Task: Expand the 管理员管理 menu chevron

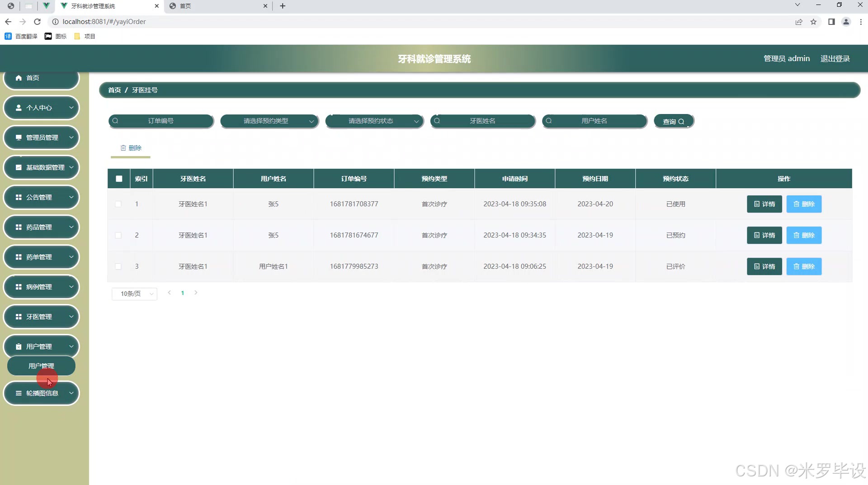Action: click(71, 138)
